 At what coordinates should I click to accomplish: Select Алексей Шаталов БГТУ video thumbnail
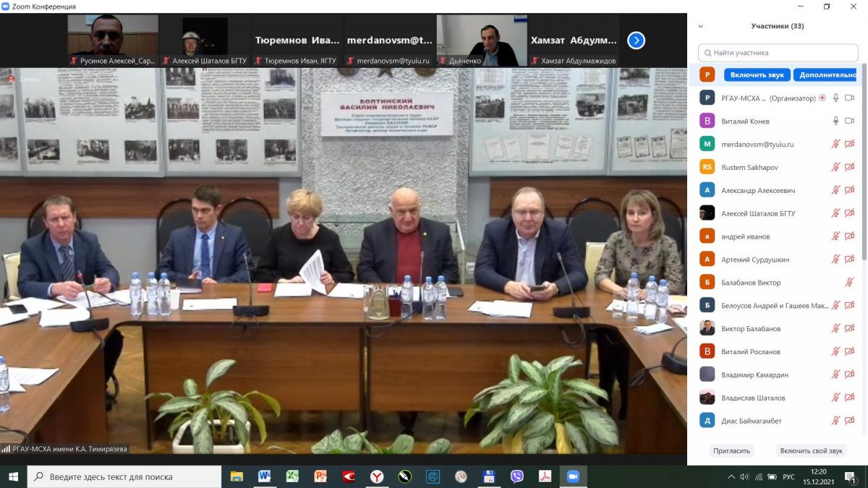click(205, 41)
